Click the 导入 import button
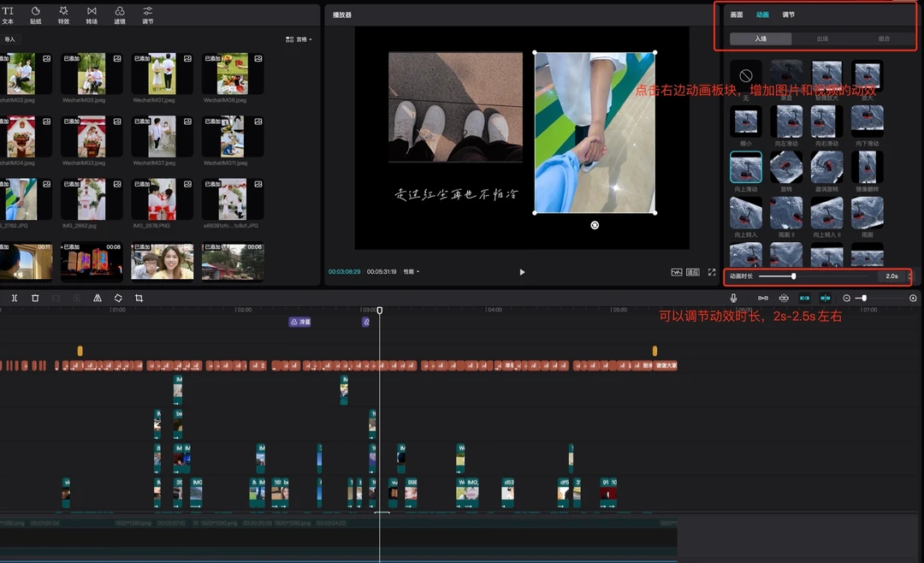Image resolution: width=924 pixels, height=563 pixels. coord(10,39)
